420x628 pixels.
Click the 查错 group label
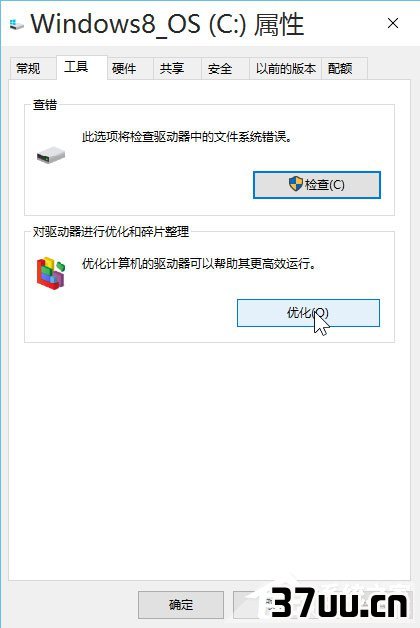click(x=45, y=105)
